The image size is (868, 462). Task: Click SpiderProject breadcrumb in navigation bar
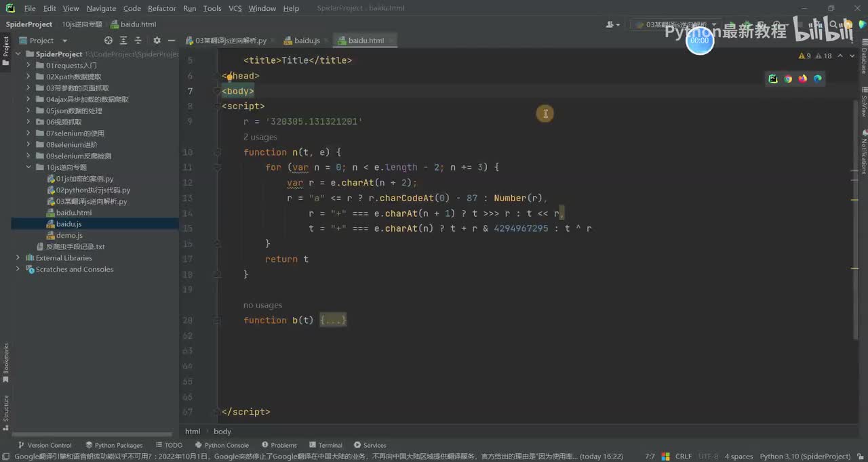point(29,24)
